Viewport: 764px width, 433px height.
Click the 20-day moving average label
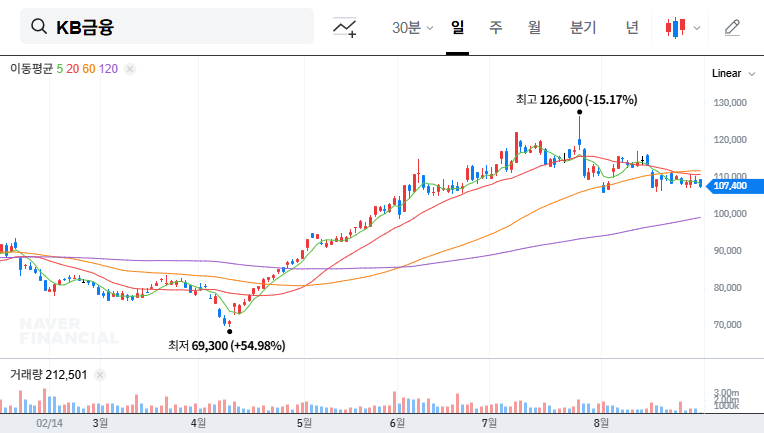73,69
